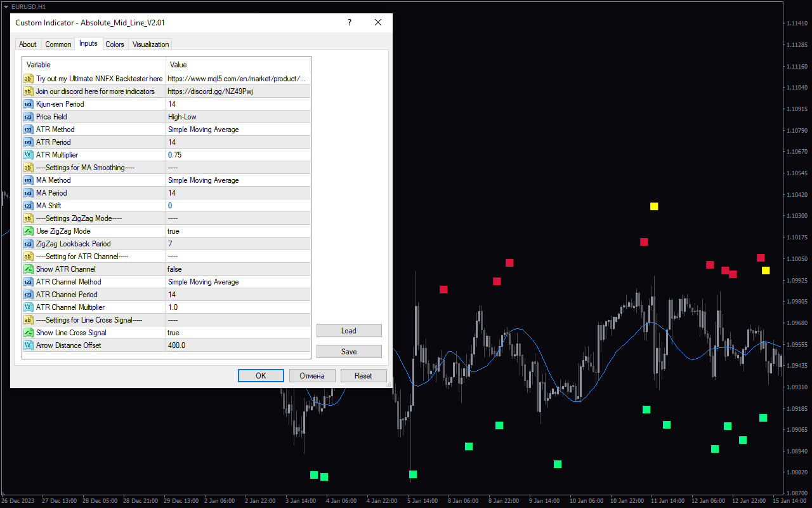This screenshot has height=508, width=812.
Task: Click the icon beside ATR Channel Period
Action: (x=29, y=295)
